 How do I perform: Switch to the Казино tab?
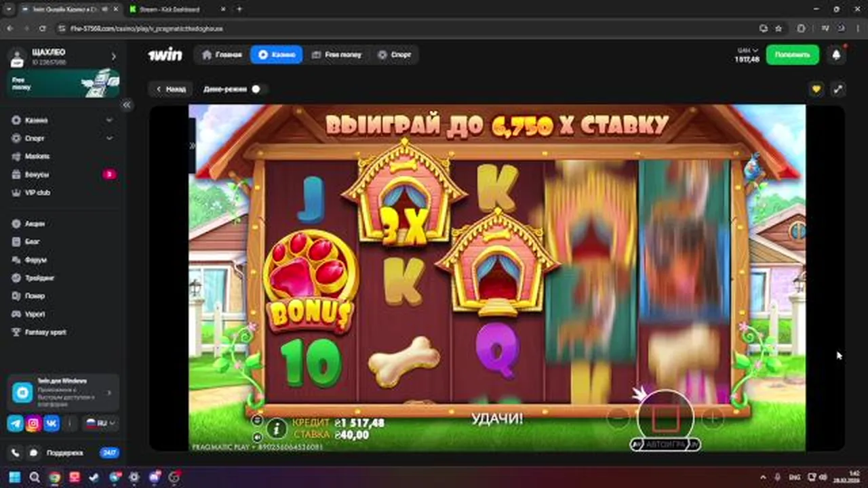pos(277,55)
